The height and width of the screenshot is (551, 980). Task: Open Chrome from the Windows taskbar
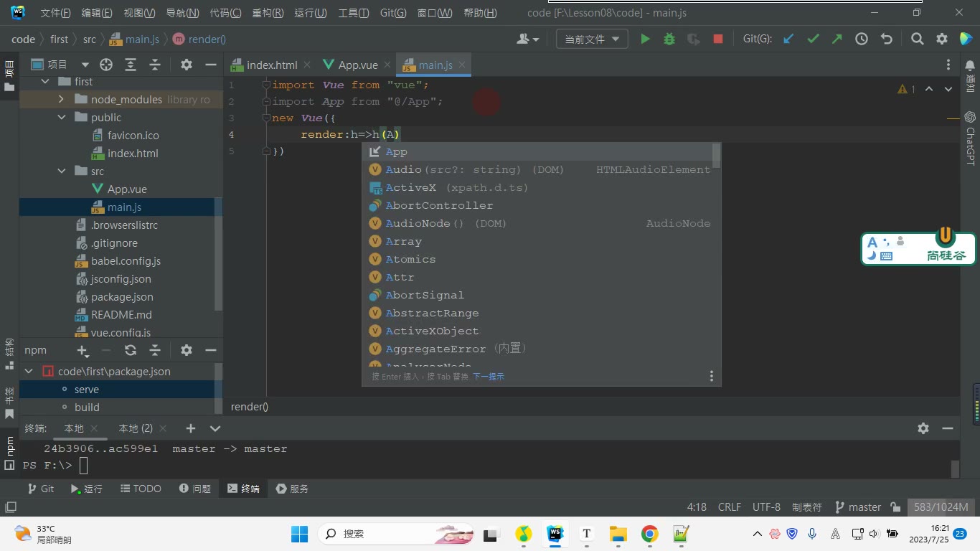coord(649,534)
